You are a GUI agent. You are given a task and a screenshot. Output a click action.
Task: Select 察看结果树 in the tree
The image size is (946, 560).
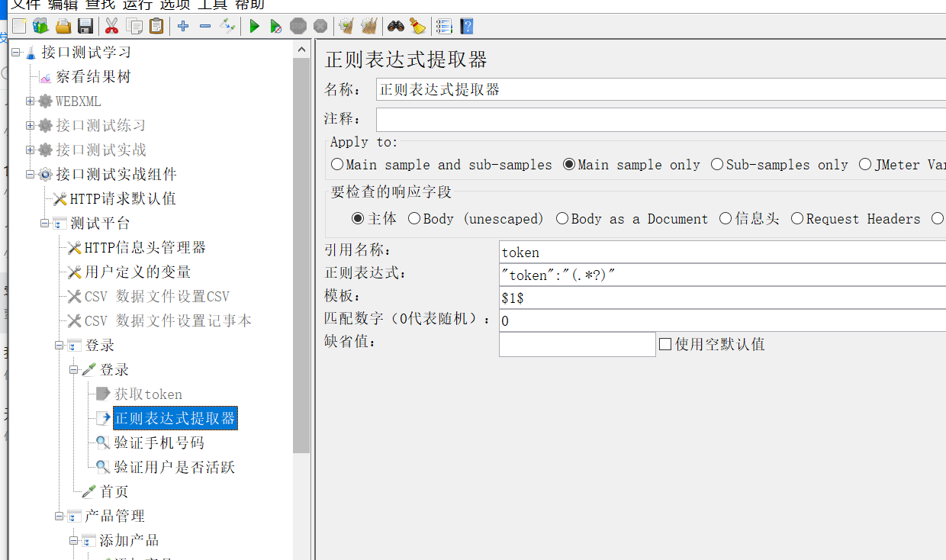pos(93,77)
